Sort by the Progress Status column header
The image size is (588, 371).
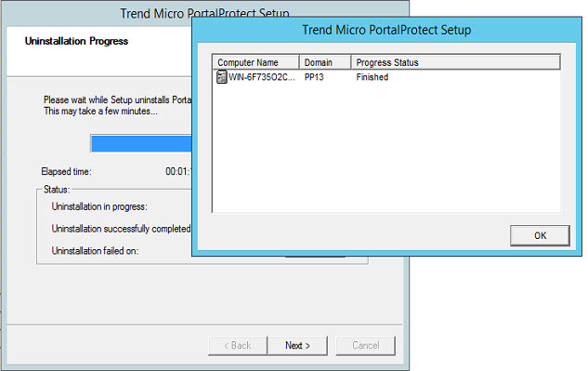(x=455, y=62)
